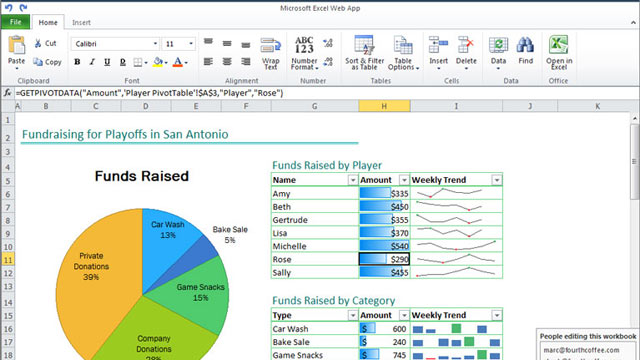Image resolution: width=640 pixels, height=360 pixels.
Task: Click the Decrease Decimal icon
Action: click(x=328, y=62)
